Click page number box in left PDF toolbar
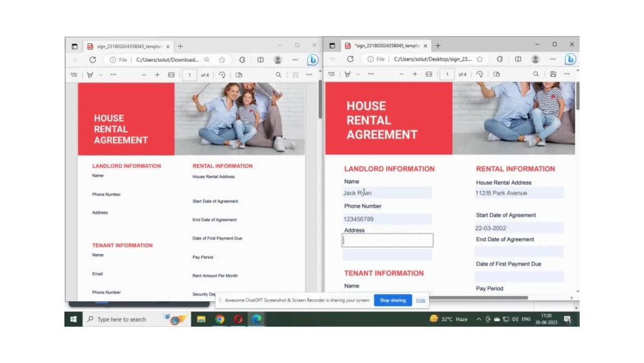The width and height of the screenshot is (644, 363). click(x=189, y=75)
